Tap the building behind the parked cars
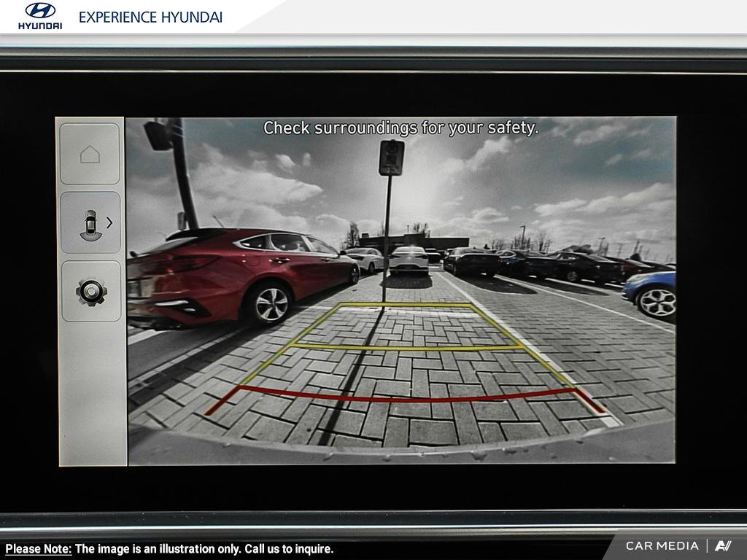The height and width of the screenshot is (560, 747). coord(416,242)
